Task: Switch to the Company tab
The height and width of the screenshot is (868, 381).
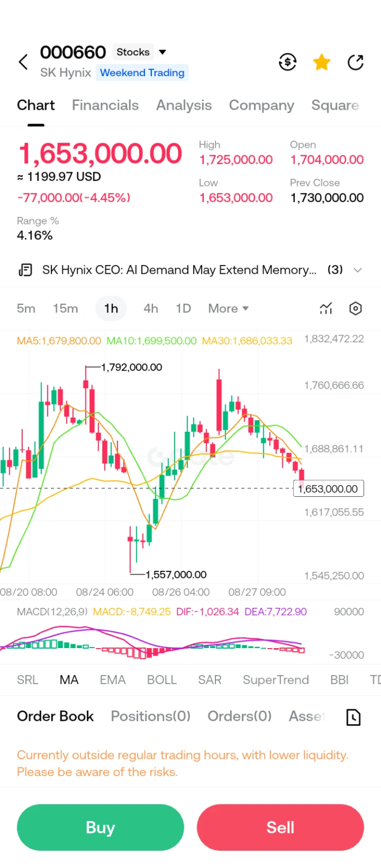Action: [262, 105]
